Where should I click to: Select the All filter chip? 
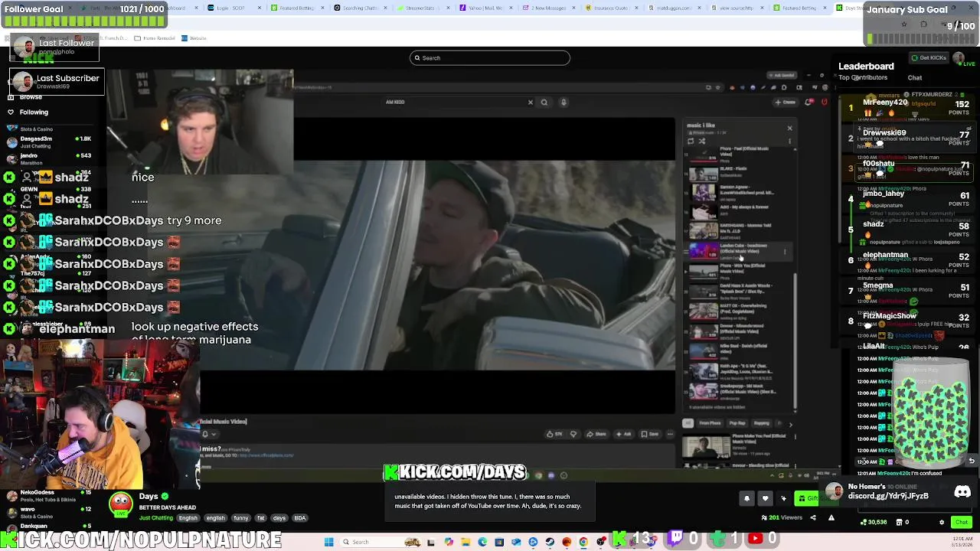point(688,423)
